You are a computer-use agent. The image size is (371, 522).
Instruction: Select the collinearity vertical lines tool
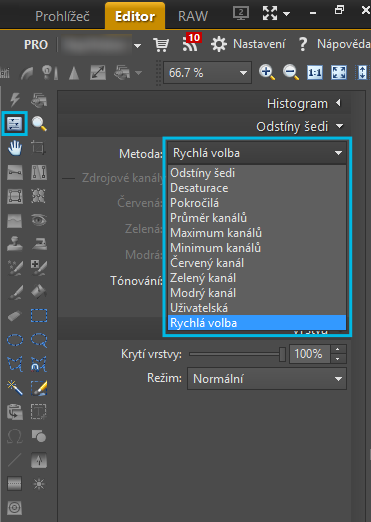(x=39, y=172)
